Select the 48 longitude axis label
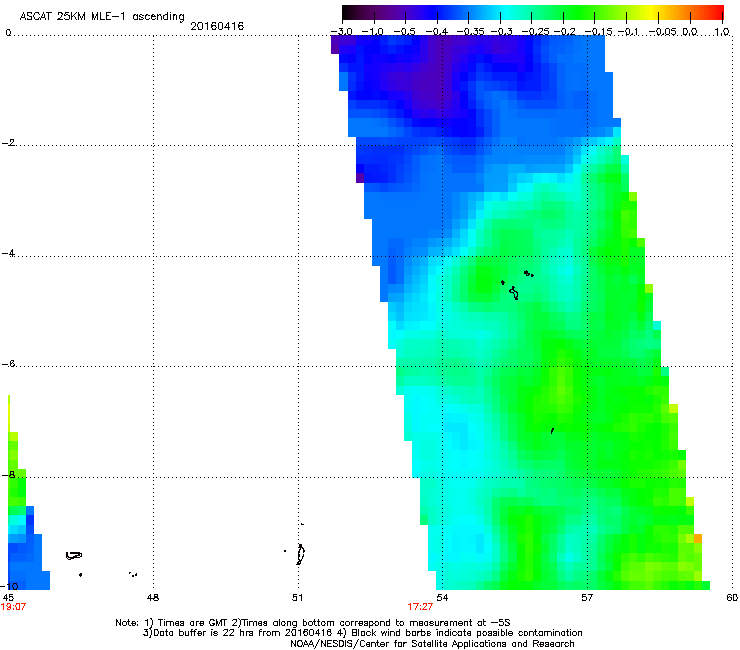Image resolution: width=740 pixels, height=650 pixels. point(152,598)
